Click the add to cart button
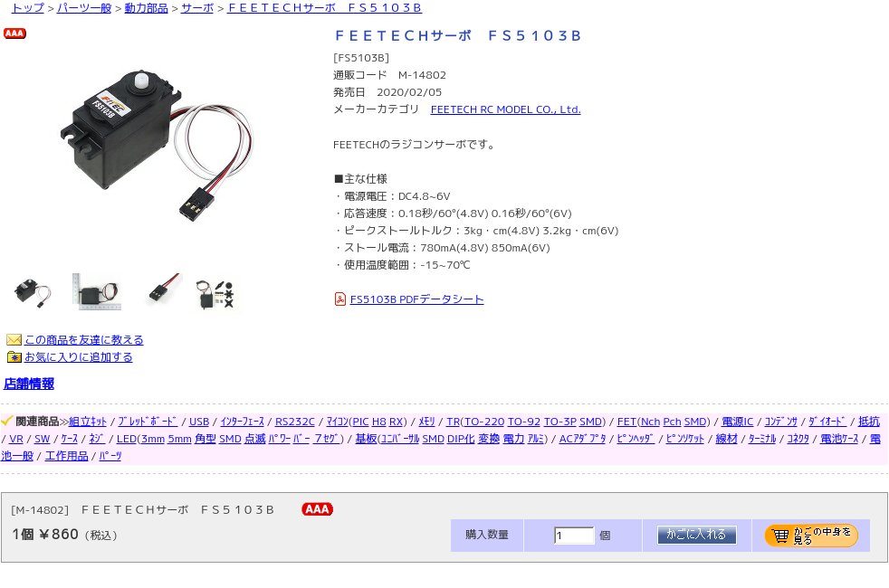889x588 pixels. tap(697, 535)
